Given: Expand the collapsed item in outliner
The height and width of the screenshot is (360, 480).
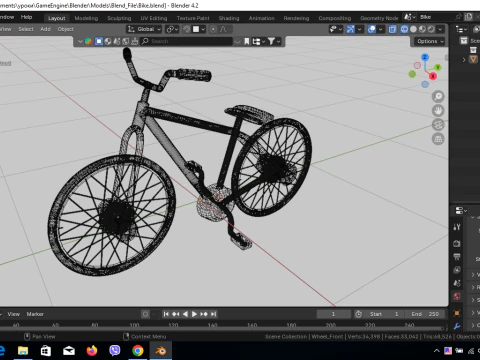Looking at the screenshot, I should click(x=464, y=60).
